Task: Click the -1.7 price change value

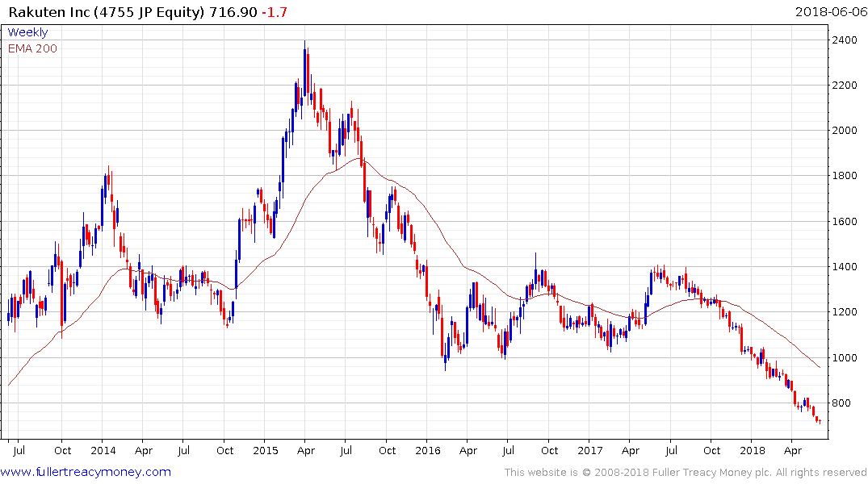Action: (274, 12)
